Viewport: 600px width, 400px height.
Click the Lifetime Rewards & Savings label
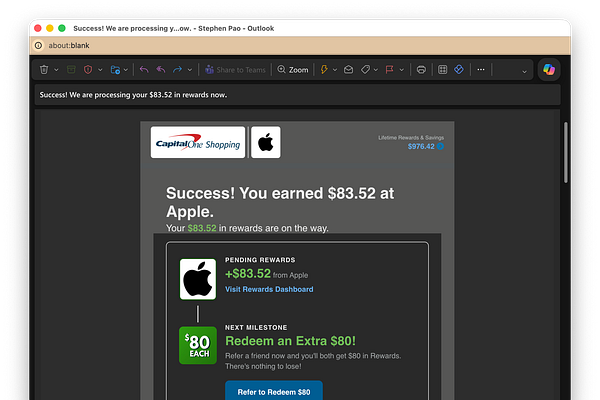[x=411, y=137]
